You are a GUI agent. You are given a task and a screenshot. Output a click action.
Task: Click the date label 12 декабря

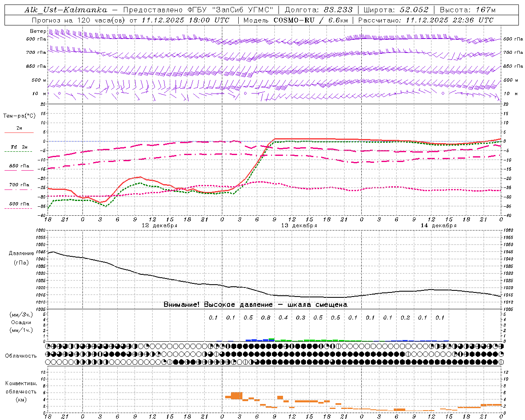(x=159, y=226)
